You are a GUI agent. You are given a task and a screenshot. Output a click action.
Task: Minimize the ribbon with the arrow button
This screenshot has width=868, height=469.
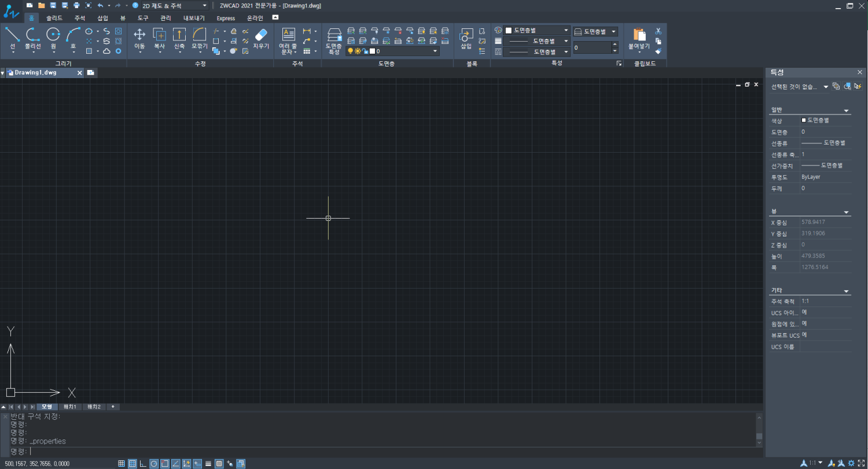[x=275, y=17]
